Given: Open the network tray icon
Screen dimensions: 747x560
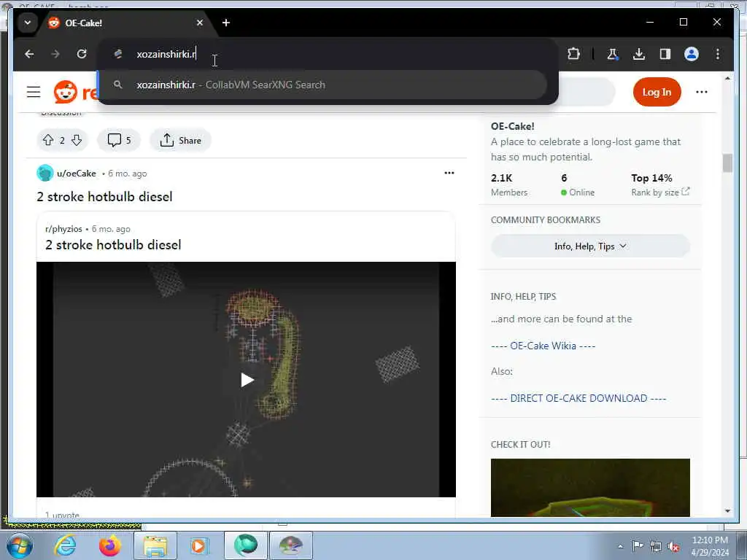Looking at the screenshot, I should (x=656, y=546).
